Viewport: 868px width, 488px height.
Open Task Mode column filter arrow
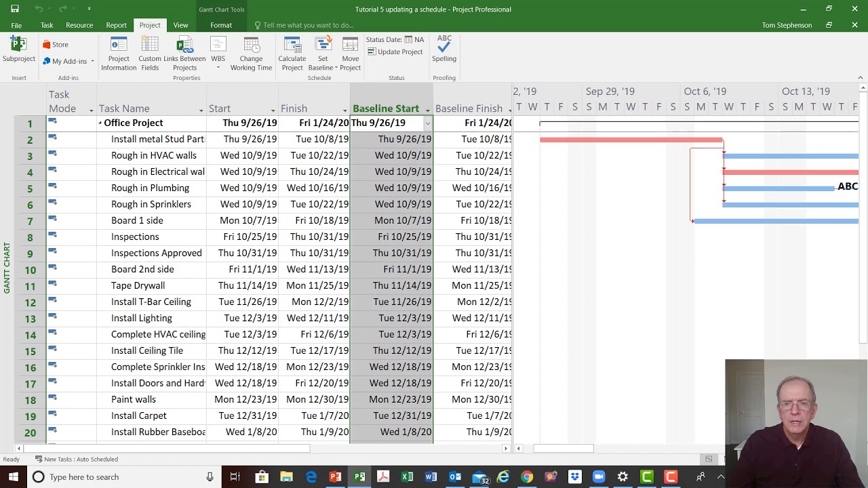91,110
